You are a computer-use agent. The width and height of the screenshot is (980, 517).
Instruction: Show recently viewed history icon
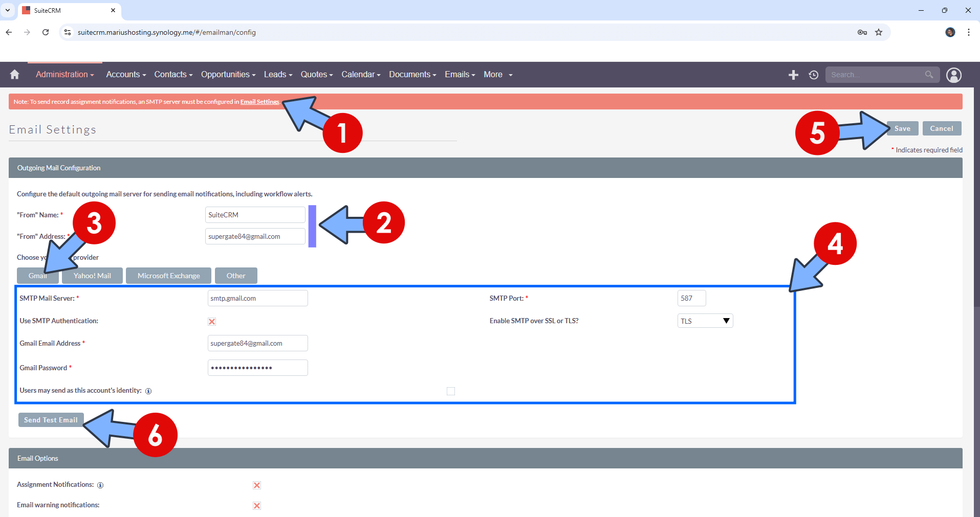814,75
